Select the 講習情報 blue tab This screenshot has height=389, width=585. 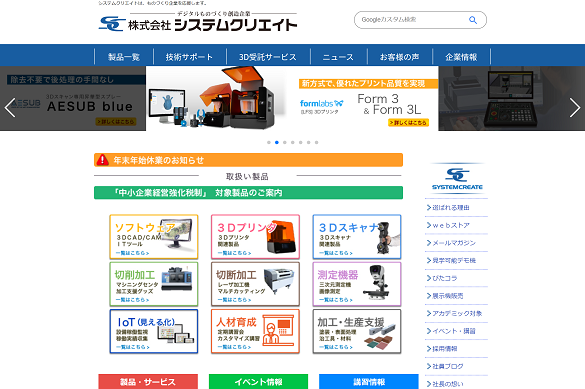(x=369, y=382)
